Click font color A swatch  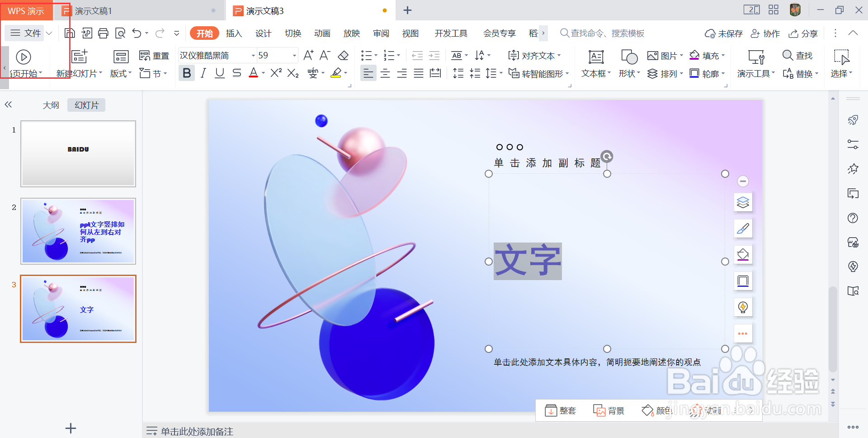coord(254,73)
